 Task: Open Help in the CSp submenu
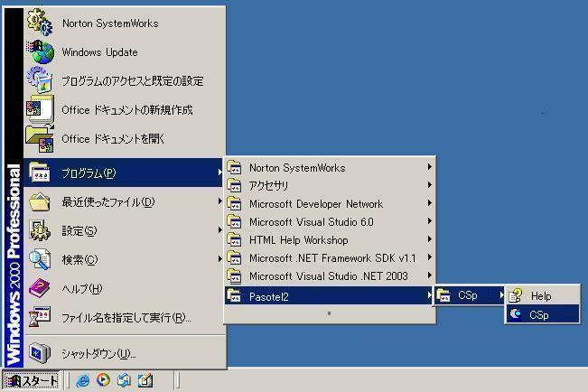[543, 295]
